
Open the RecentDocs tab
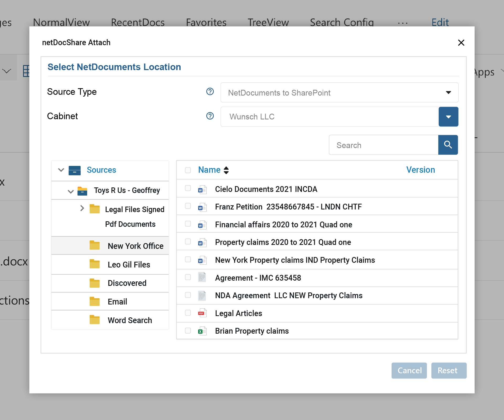click(138, 23)
